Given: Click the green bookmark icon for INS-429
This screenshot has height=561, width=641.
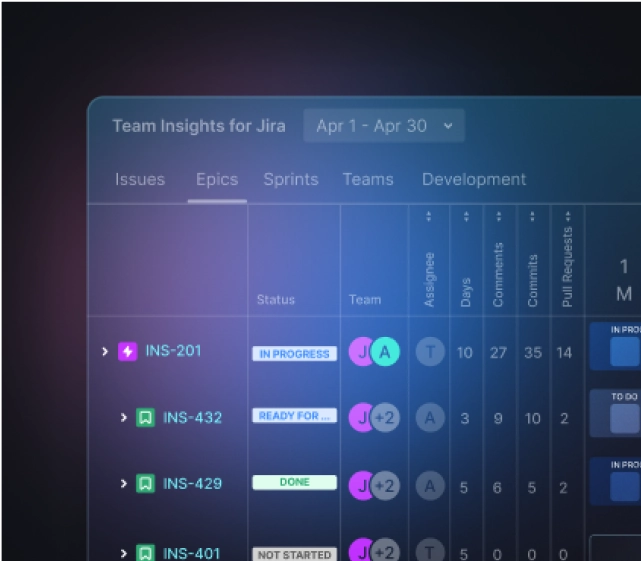Looking at the screenshot, I should (x=146, y=484).
